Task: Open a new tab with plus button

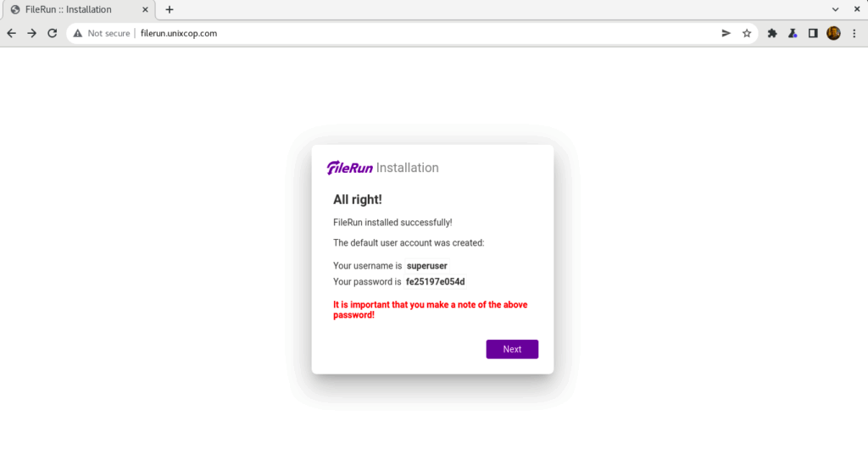Action: pos(170,9)
